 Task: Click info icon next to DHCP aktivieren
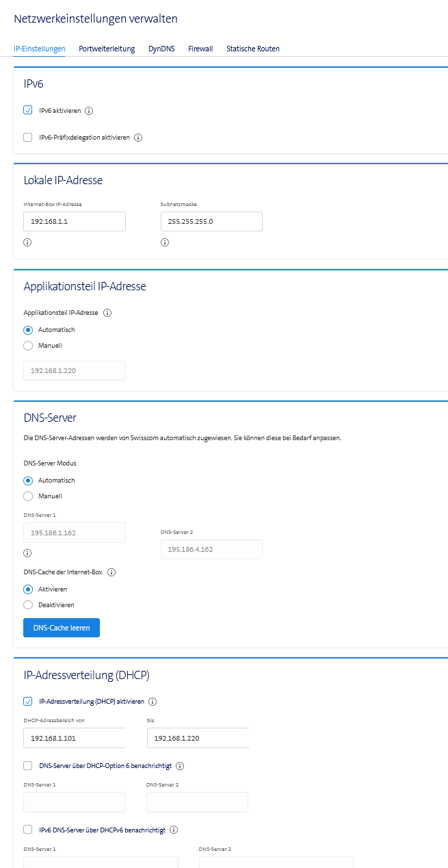(x=153, y=702)
